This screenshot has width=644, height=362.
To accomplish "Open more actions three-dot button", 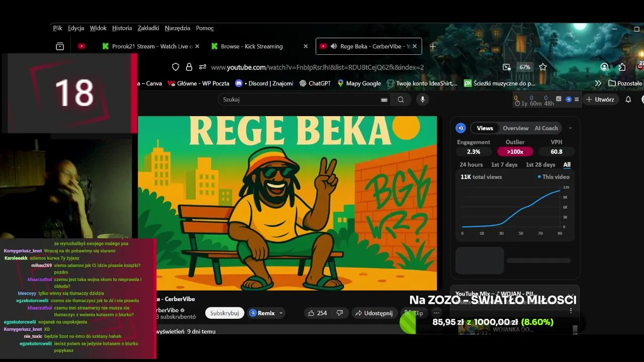I will point(436,313).
